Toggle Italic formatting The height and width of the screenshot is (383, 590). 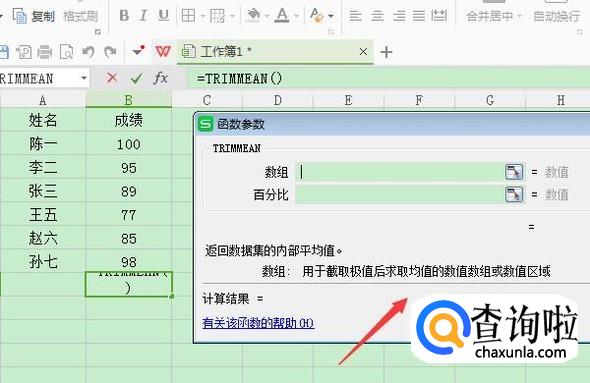(x=143, y=16)
